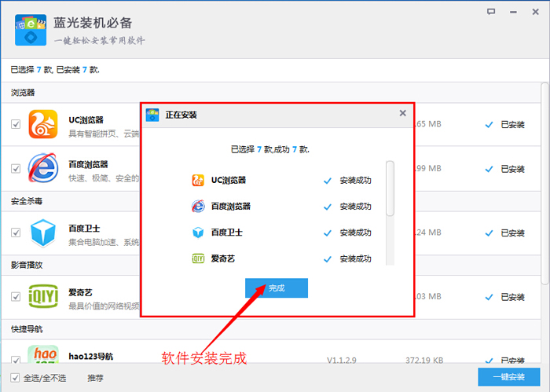Click the 蓝光装机必备 app logo
Screen dimensions: 550x392
coord(31,30)
